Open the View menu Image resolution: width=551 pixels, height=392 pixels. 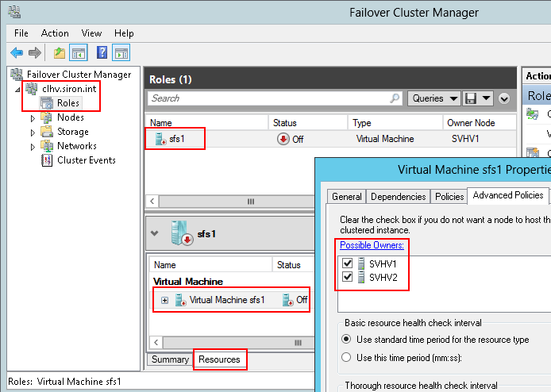tap(91, 33)
